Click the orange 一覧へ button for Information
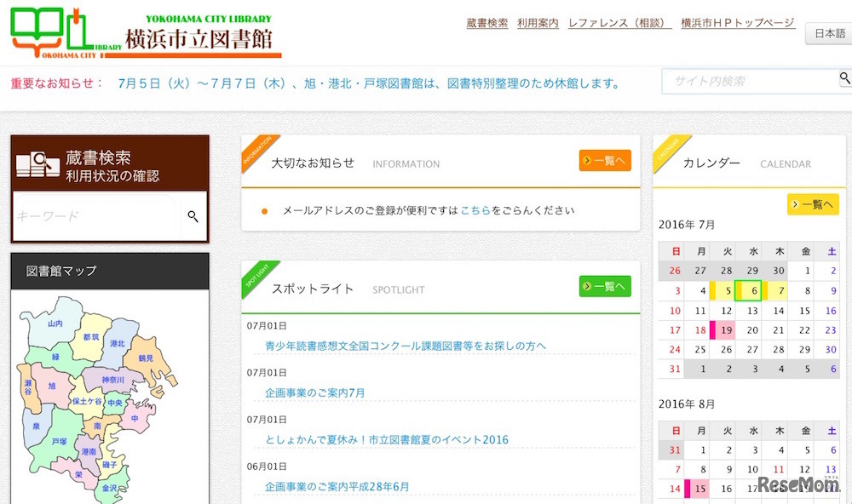 click(605, 161)
